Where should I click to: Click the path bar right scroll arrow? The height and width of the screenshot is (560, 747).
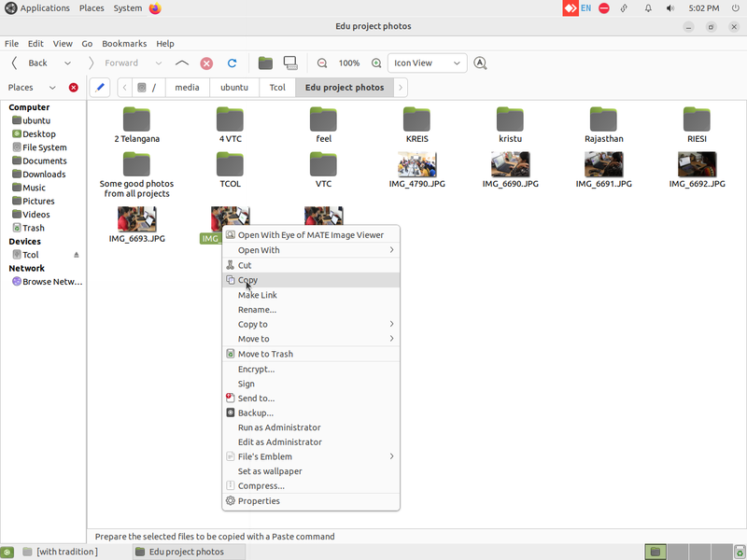pos(401,88)
